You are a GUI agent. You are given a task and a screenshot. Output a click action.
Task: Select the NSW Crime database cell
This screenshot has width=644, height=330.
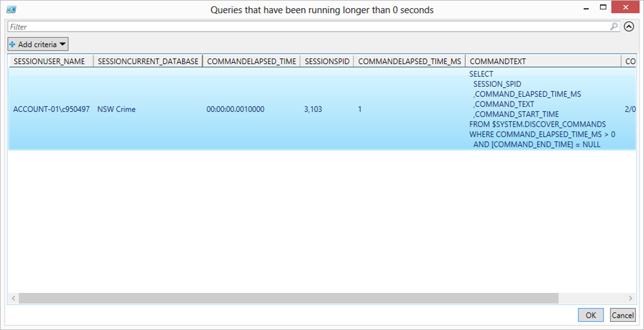(x=116, y=110)
